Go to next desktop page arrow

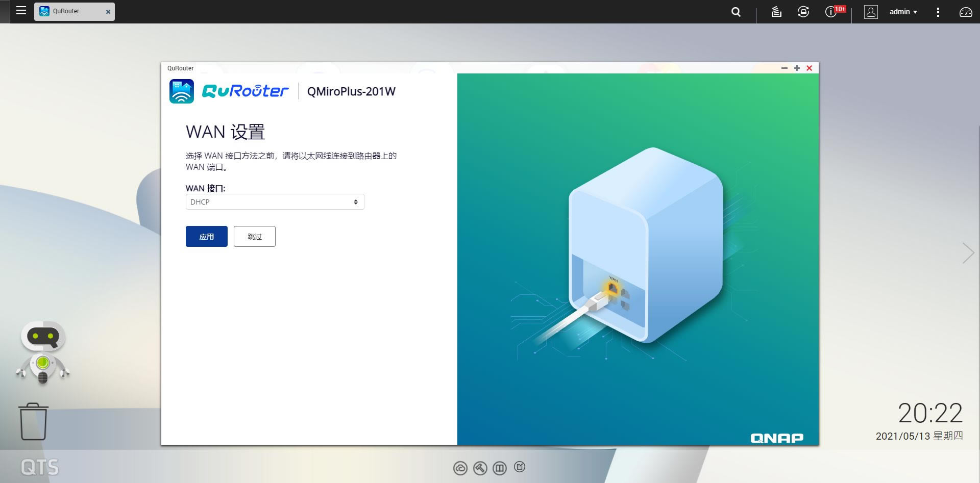coord(968,253)
